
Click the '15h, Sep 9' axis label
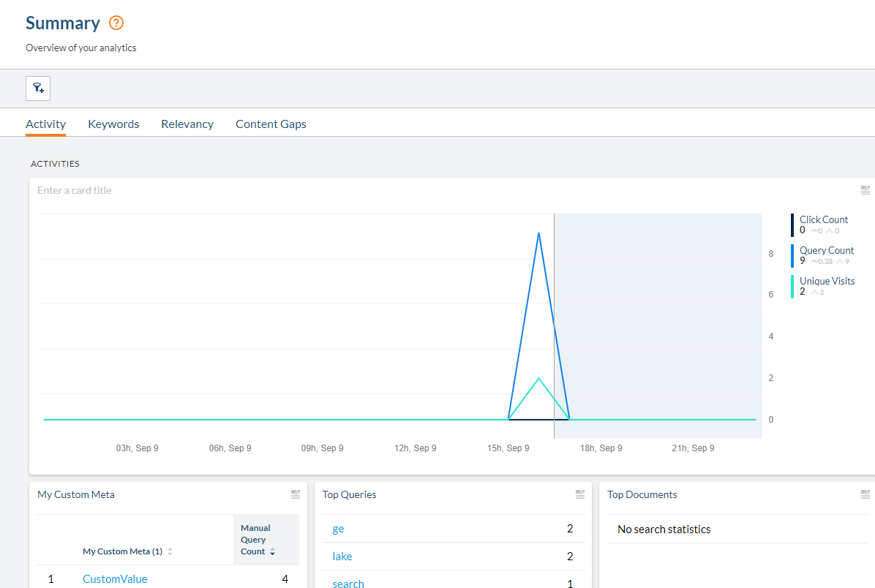(508, 448)
